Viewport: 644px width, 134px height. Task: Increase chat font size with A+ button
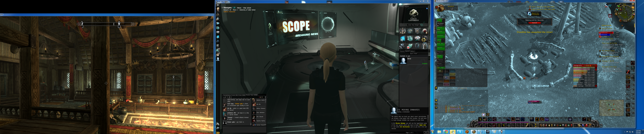point(226,97)
